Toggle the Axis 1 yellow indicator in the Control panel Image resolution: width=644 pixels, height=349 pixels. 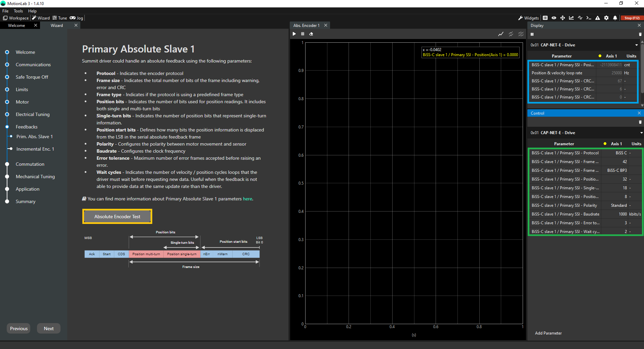coord(605,144)
